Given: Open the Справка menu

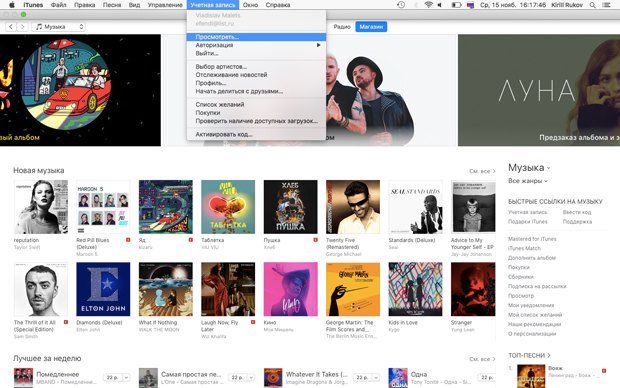Looking at the screenshot, I should click(x=278, y=5).
